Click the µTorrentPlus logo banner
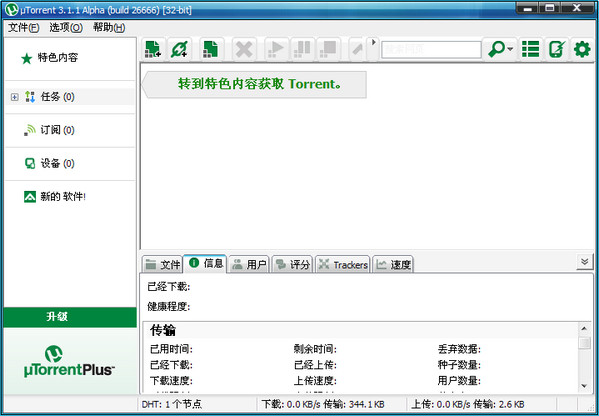 (69, 361)
